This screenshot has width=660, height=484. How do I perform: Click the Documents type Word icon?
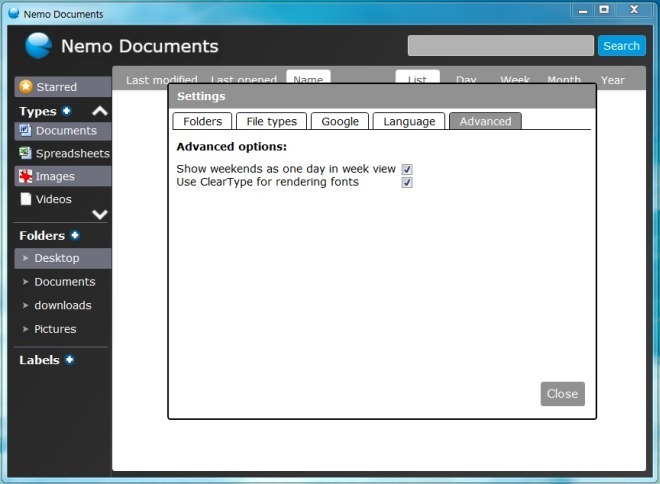coord(25,130)
